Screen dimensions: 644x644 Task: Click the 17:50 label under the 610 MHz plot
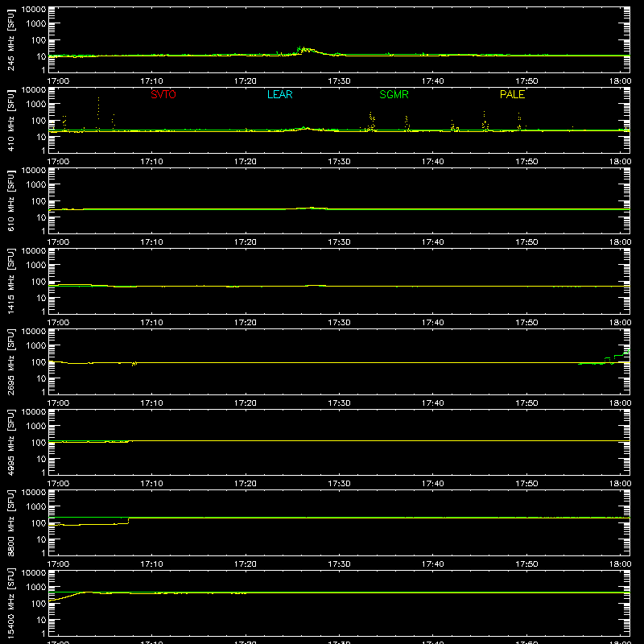(526, 242)
